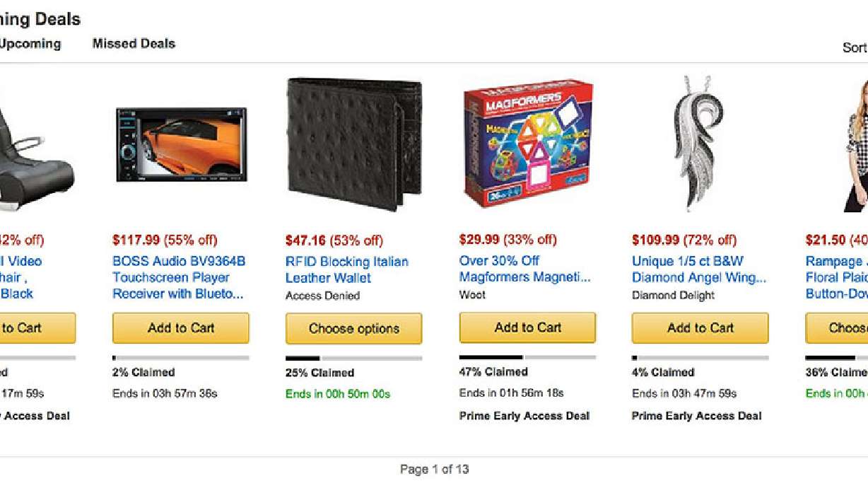The image size is (868, 488).
Task: Choose options for the Rampage plaid shirt
Action: pos(841,327)
